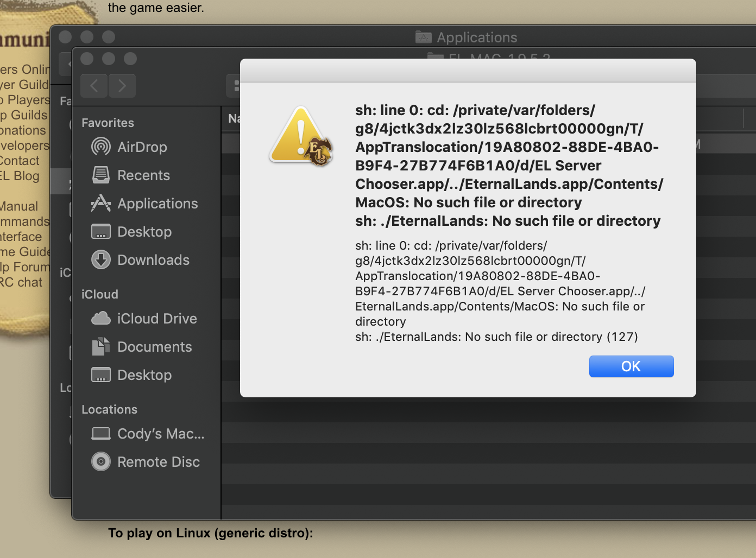Open Applications folder from the sidebar
Image resolution: width=756 pixels, height=558 pixels.
pos(144,204)
